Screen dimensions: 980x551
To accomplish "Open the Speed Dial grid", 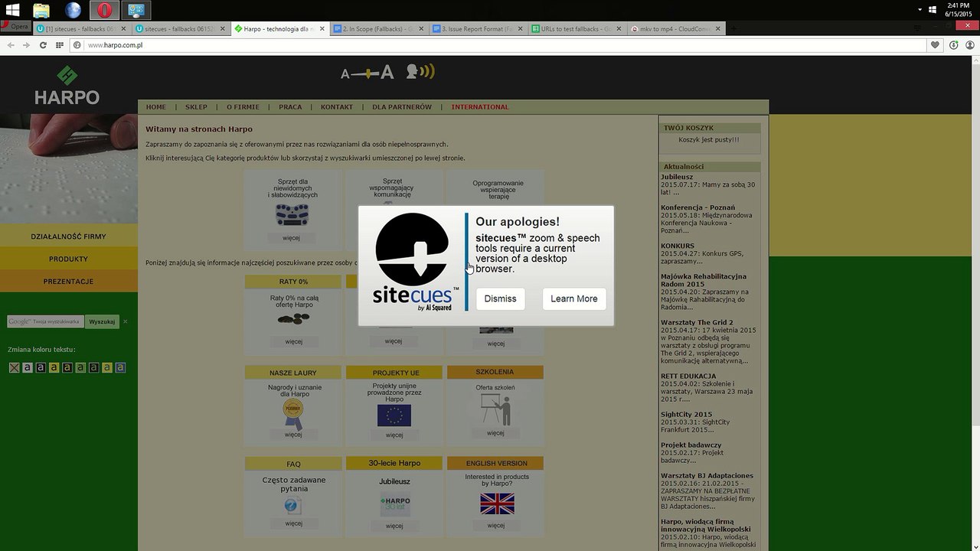I will coord(60,45).
